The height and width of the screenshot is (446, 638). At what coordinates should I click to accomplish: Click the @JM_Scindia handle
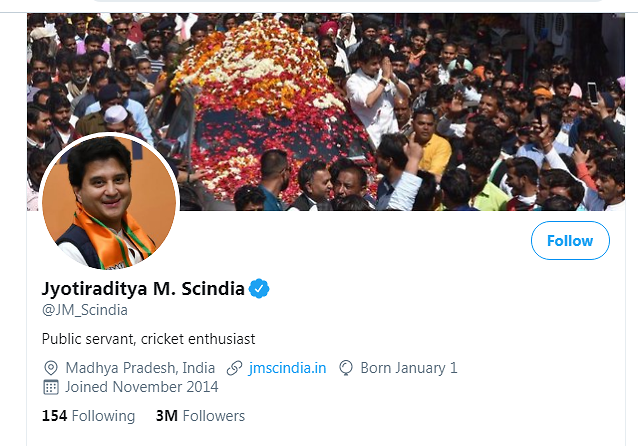pos(85,310)
